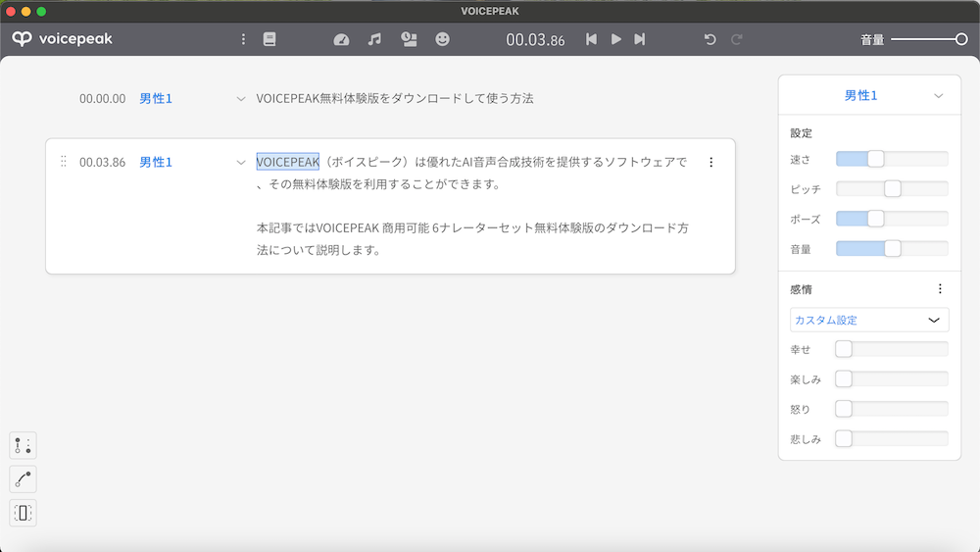
Task: Skip to previous block button
Action: tap(591, 39)
